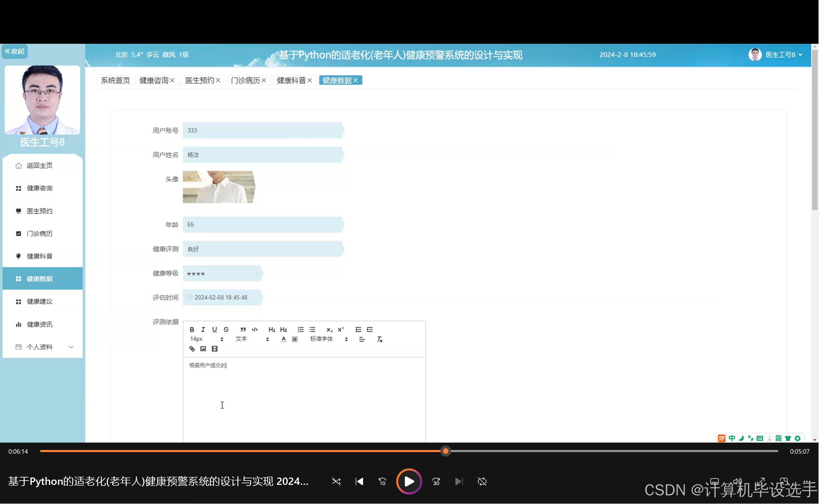Collapse the sidebar with 收起

click(15, 51)
